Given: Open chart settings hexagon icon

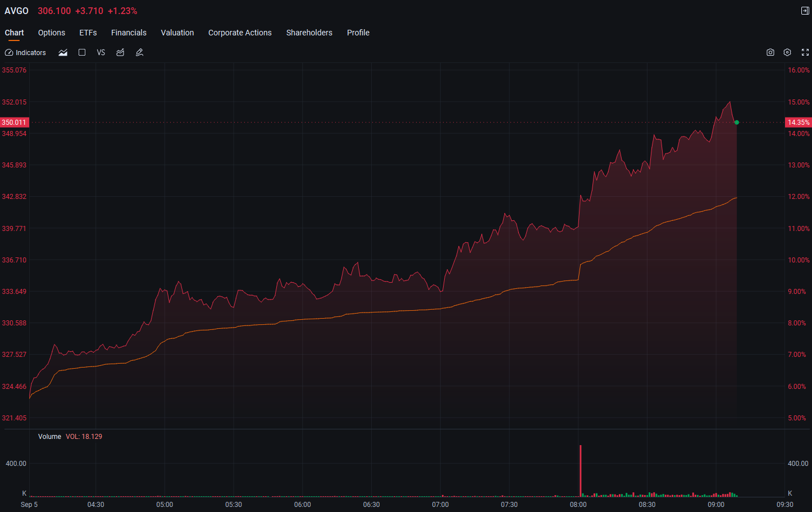Looking at the screenshot, I should click(787, 52).
